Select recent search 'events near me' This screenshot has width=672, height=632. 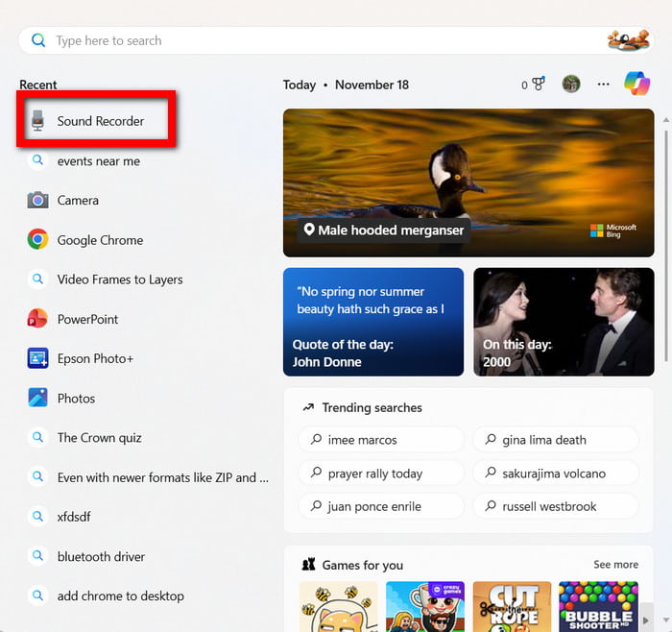(98, 161)
